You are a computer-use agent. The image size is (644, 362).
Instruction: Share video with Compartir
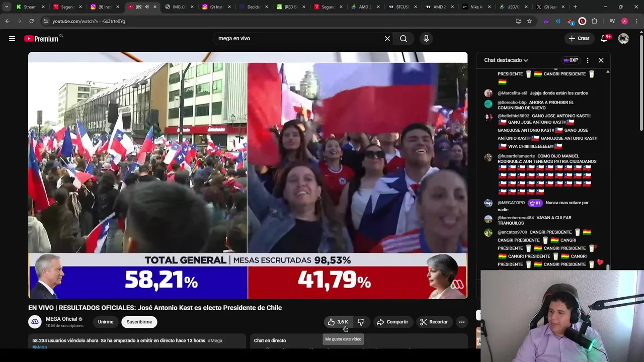pos(392,322)
